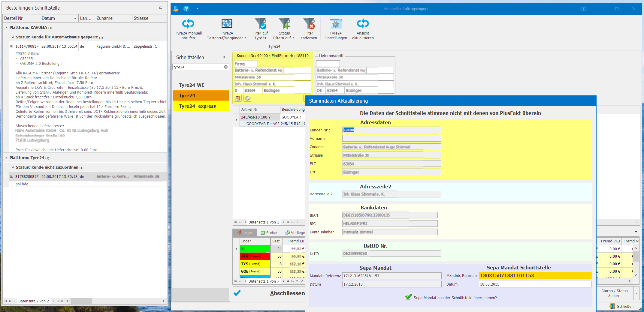Screen dimensions: 644x312
Task: Collapse order 16114700817 detail row
Action: coord(11,46)
